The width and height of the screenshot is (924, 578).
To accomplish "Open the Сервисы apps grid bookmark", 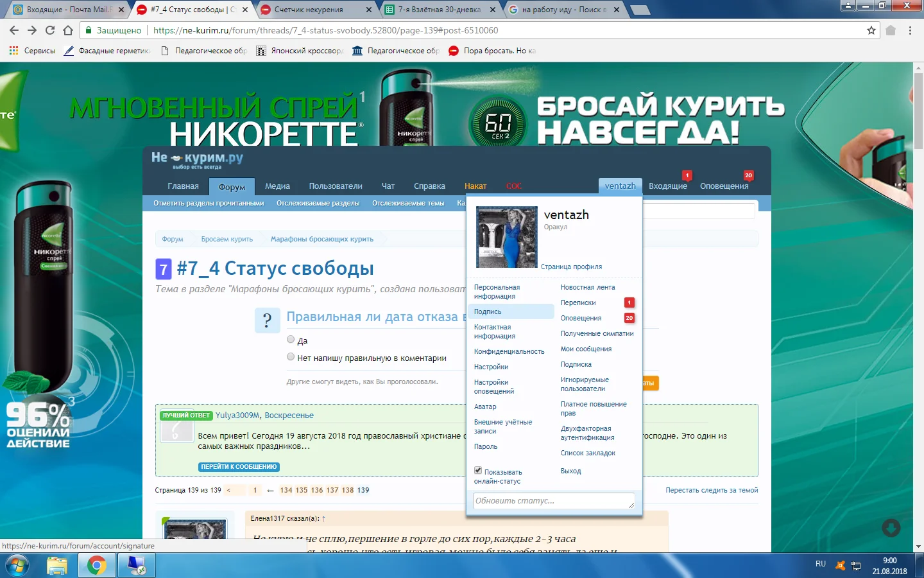I will click(32, 51).
